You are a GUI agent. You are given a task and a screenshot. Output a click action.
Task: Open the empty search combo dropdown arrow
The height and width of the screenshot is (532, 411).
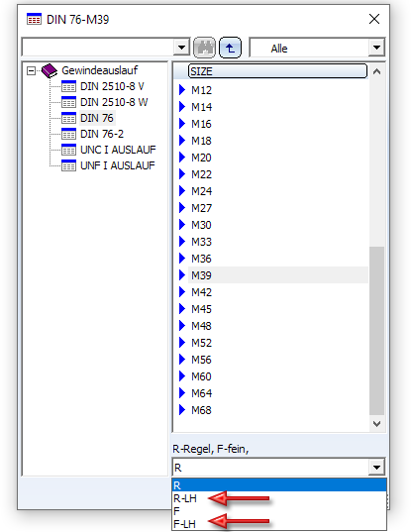coord(181,48)
